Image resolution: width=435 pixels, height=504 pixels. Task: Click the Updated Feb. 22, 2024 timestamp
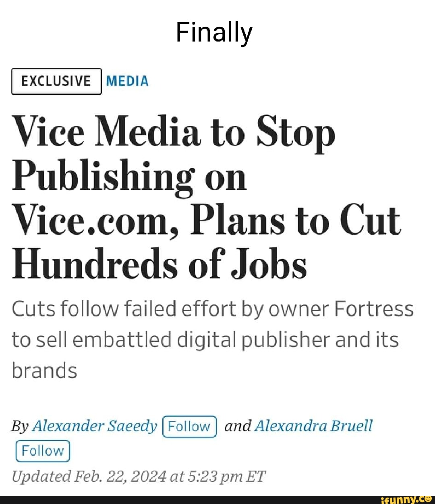(139, 476)
